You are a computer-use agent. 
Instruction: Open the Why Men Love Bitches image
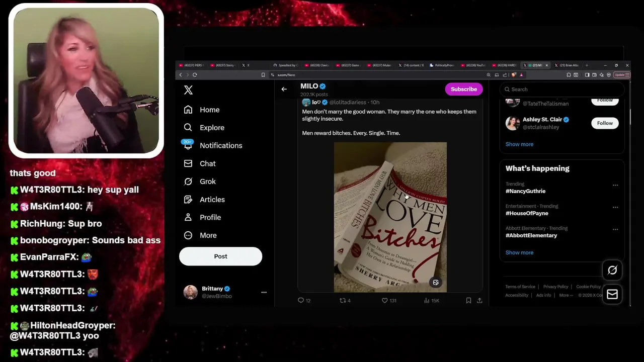(x=390, y=217)
